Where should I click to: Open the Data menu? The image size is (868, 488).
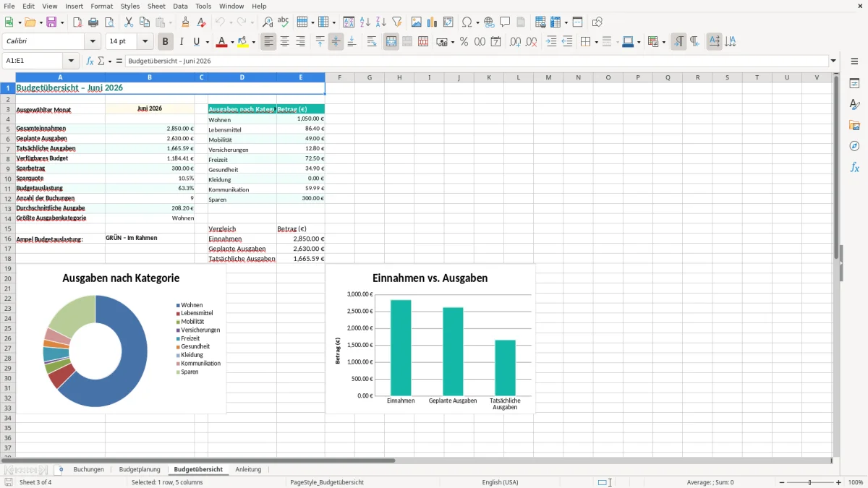(x=180, y=6)
